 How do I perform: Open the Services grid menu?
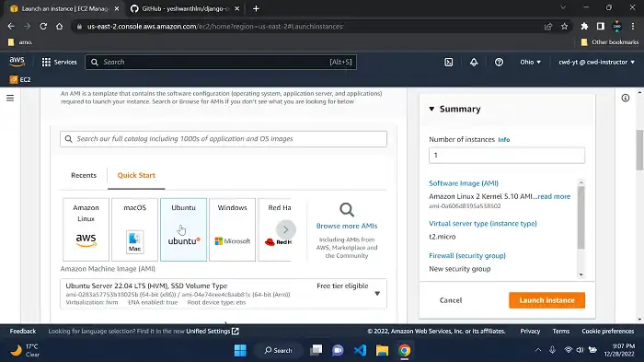59,62
